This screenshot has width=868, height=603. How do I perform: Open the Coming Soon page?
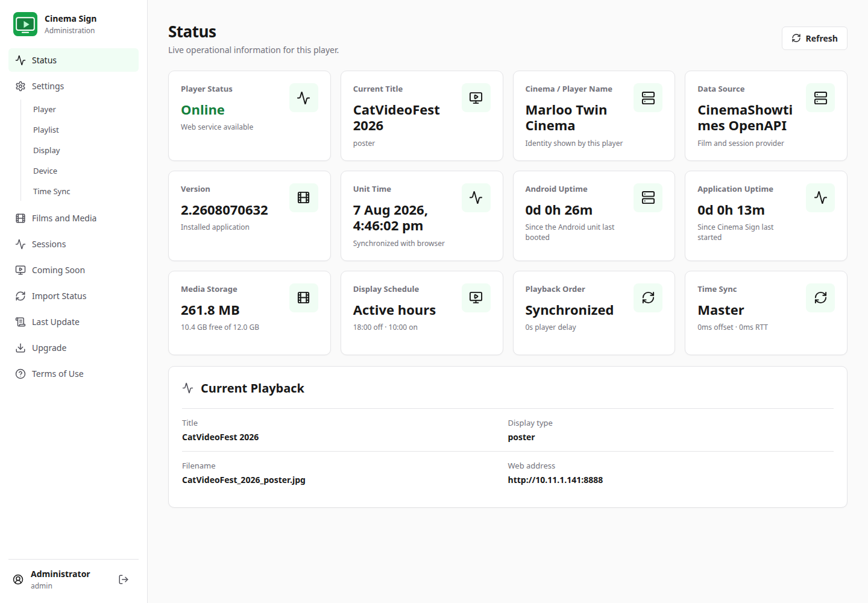click(74, 270)
